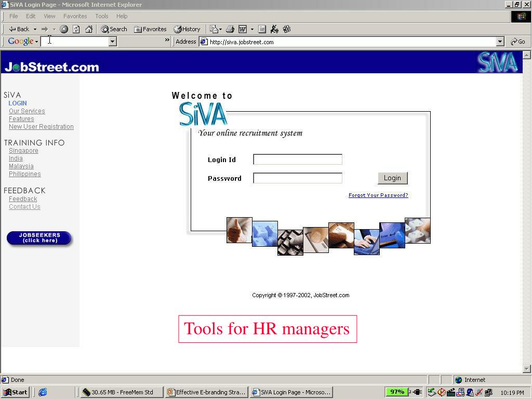Screen dimensions: 532x399
Task: Open Malaysia training info link
Action: (21, 166)
